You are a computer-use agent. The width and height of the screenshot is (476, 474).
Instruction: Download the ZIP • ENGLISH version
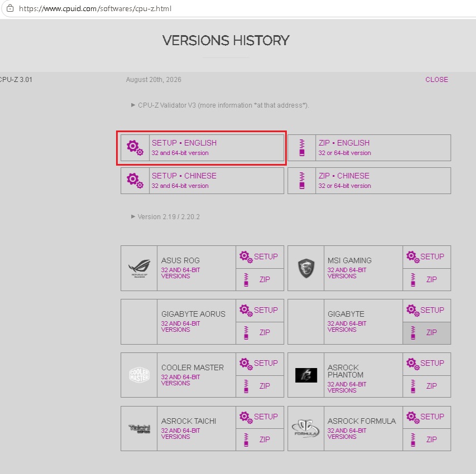point(369,148)
